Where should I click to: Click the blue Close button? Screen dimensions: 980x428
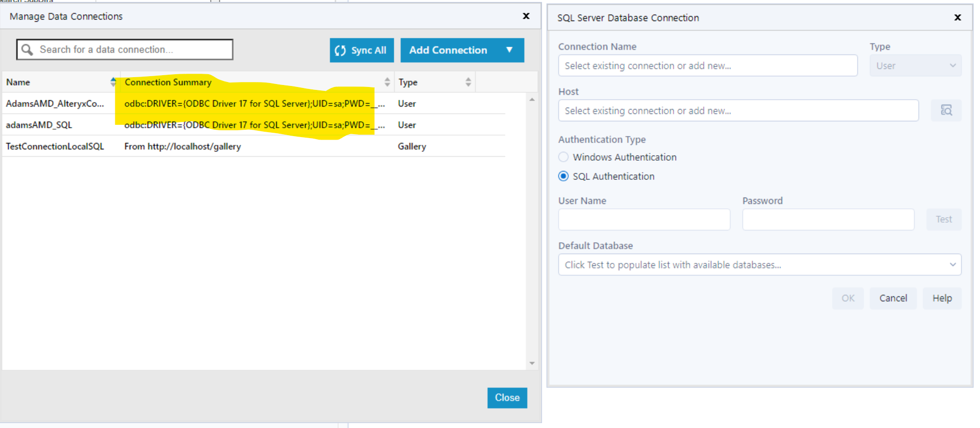pos(507,398)
